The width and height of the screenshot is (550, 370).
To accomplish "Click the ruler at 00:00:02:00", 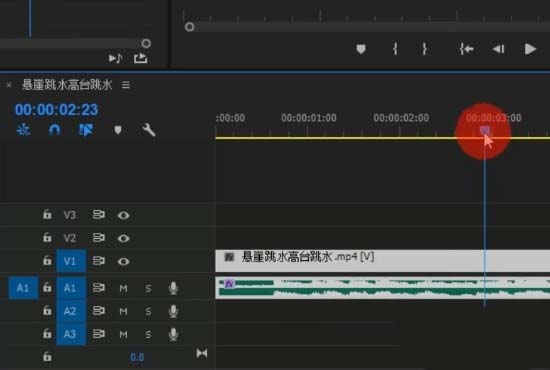I will tap(401, 118).
